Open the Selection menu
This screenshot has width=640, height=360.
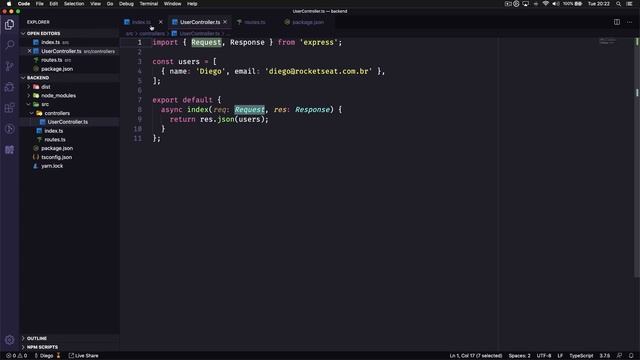click(74, 4)
